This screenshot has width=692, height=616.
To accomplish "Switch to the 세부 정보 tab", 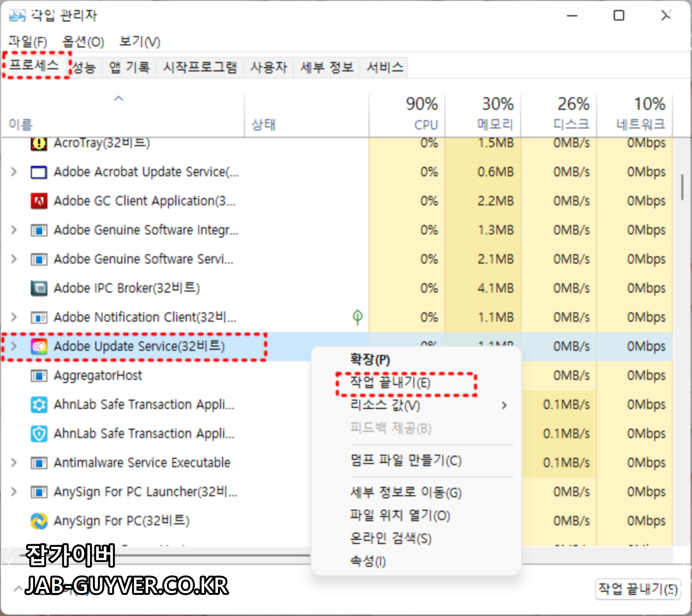I will [327, 68].
